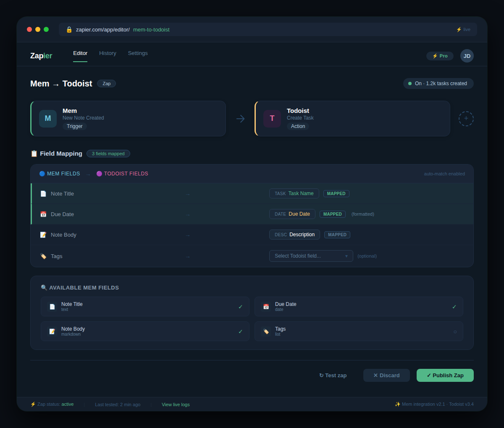
Task: Open the Mem trigger step card
Action: point(128,118)
